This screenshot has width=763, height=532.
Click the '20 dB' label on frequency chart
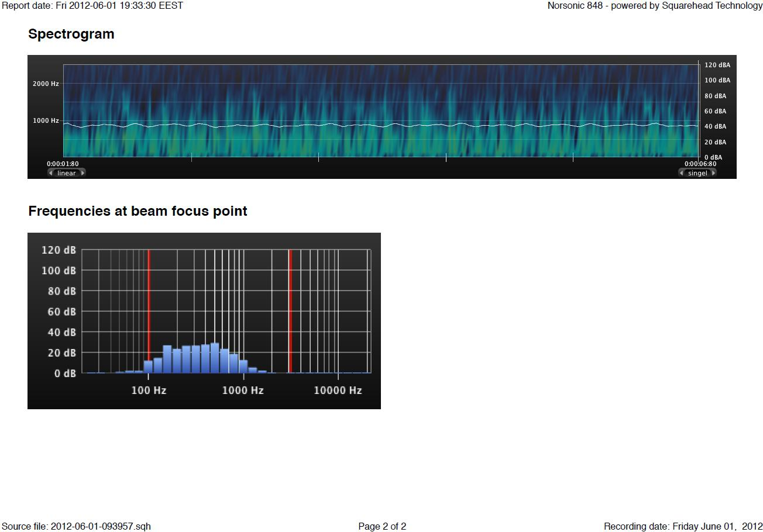(61, 353)
